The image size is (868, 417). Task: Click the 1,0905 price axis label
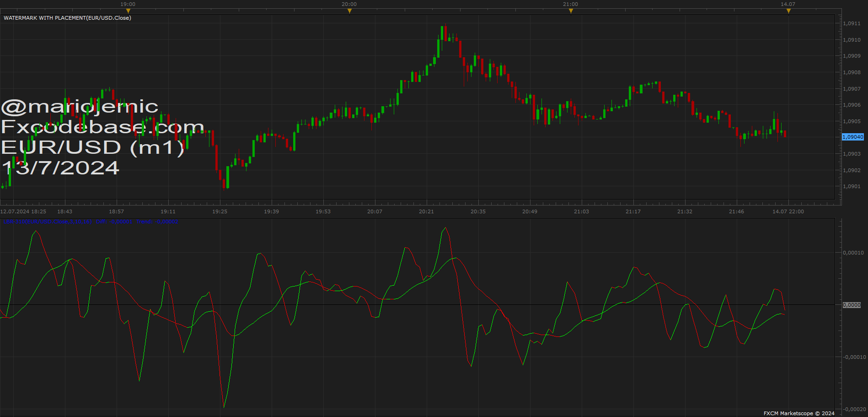click(852, 121)
